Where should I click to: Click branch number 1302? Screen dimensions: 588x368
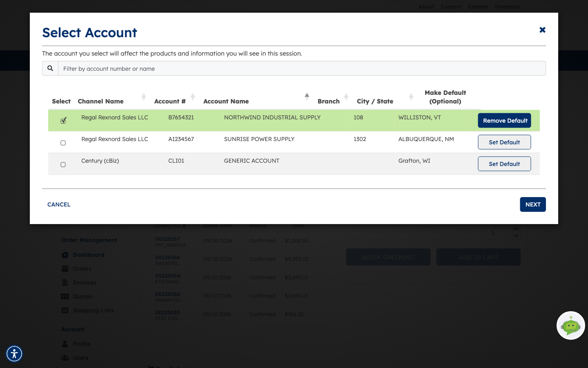point(360,139)
